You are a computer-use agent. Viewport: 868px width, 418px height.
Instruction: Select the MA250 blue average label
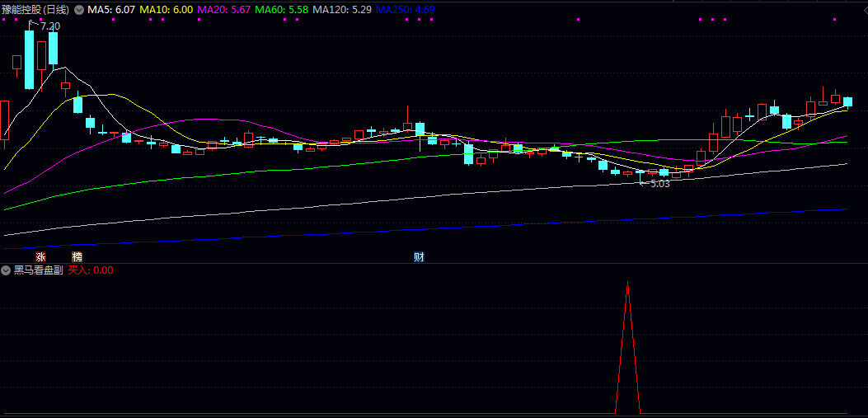click(405, 10)
